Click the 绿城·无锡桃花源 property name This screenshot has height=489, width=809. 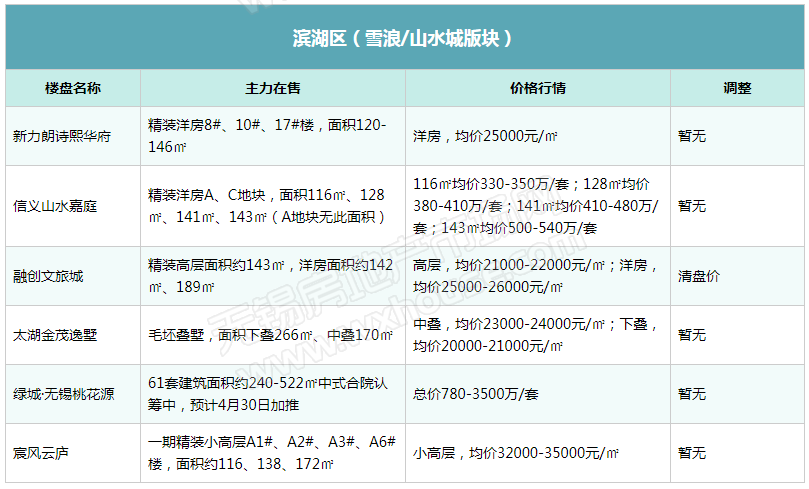[63, 394]
